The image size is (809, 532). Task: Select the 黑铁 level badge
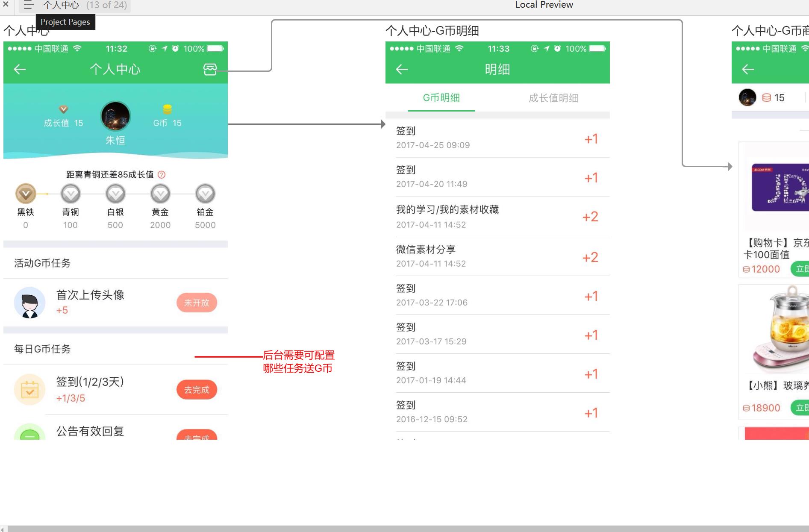point(26,194)
